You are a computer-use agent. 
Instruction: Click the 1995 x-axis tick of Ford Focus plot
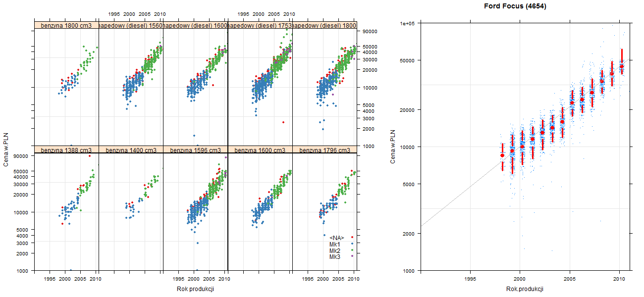(x=470, y=279)
